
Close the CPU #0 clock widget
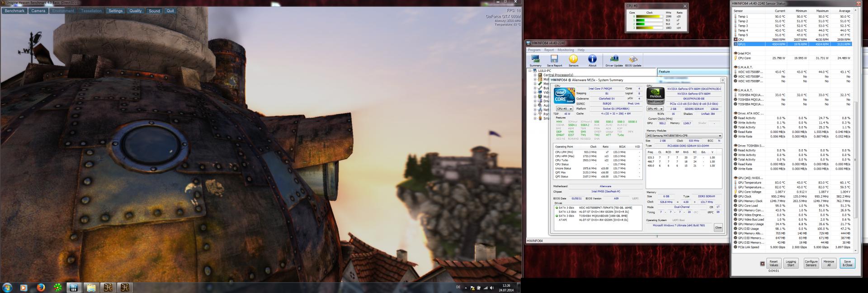click(684, 6)
